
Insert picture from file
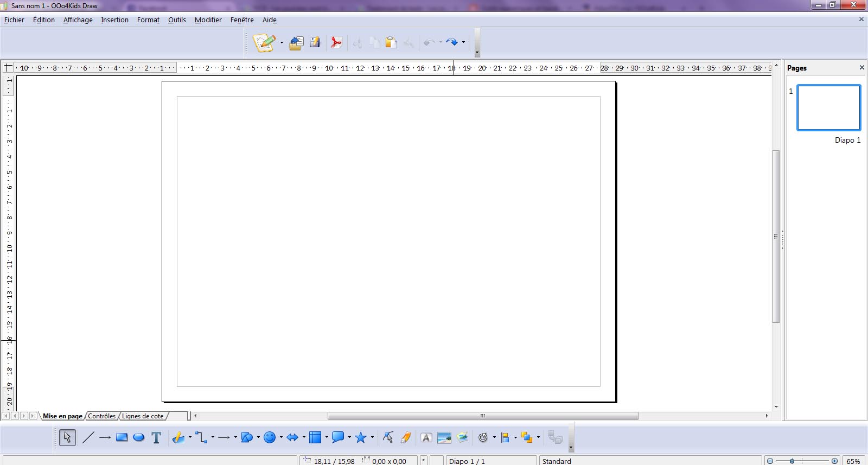tap(444, 437)
